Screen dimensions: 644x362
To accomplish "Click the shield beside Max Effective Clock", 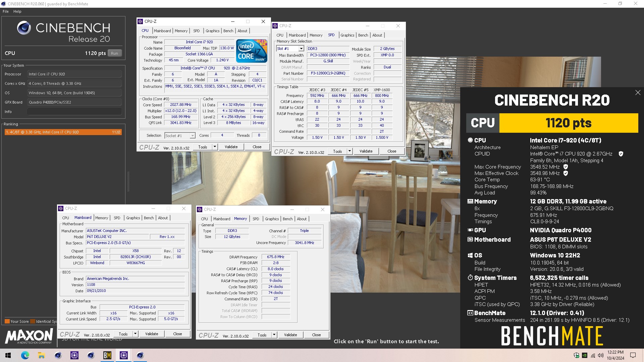I will (566, 173).
